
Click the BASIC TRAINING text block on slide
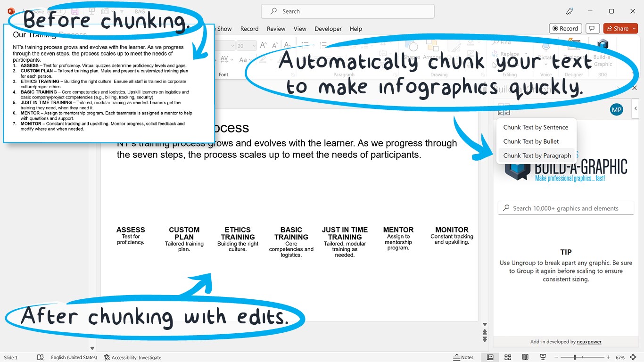click(x=291, y=242)
